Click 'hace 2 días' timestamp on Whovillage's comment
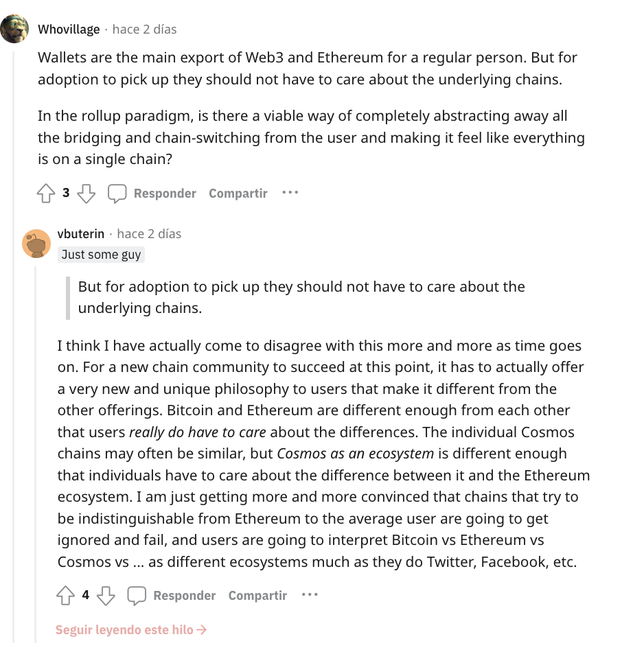644x652 pixels. [x=144, y=30]
